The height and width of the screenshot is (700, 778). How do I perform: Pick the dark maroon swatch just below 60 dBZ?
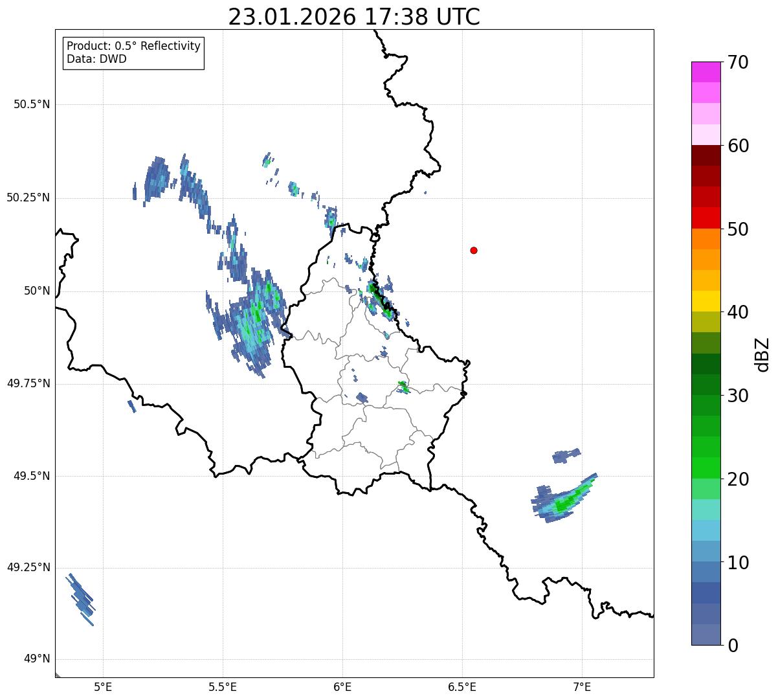(706, 155)
